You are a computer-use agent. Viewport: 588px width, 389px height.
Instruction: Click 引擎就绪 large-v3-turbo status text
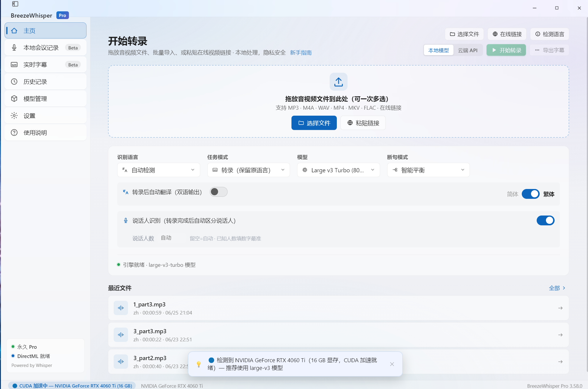(159, 265)
